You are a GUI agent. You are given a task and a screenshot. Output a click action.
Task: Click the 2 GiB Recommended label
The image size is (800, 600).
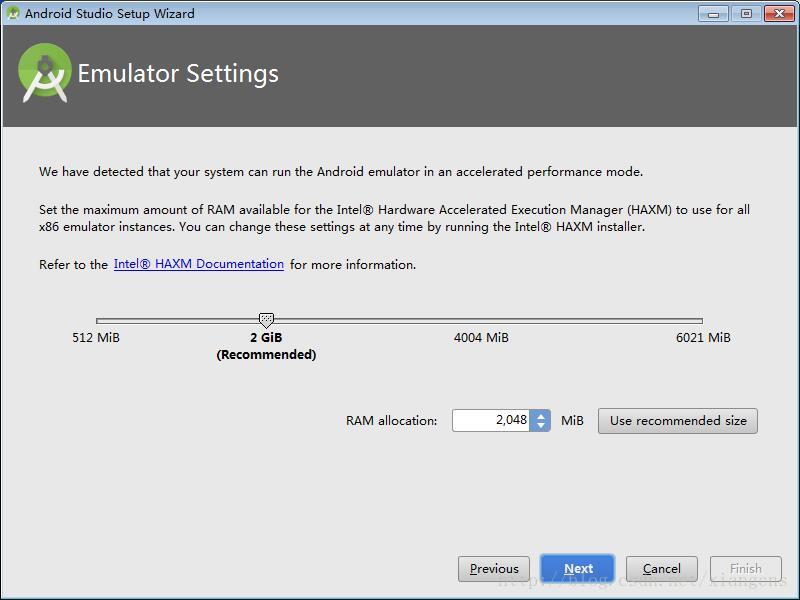(266, 346)
